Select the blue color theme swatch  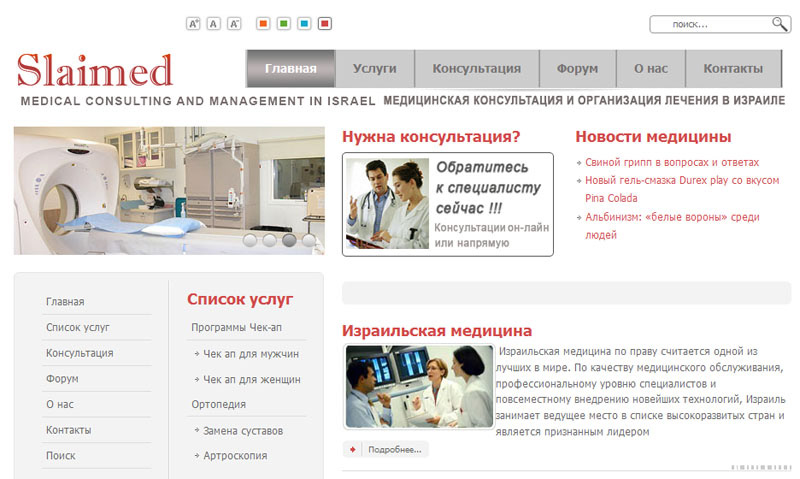(304, 23)
